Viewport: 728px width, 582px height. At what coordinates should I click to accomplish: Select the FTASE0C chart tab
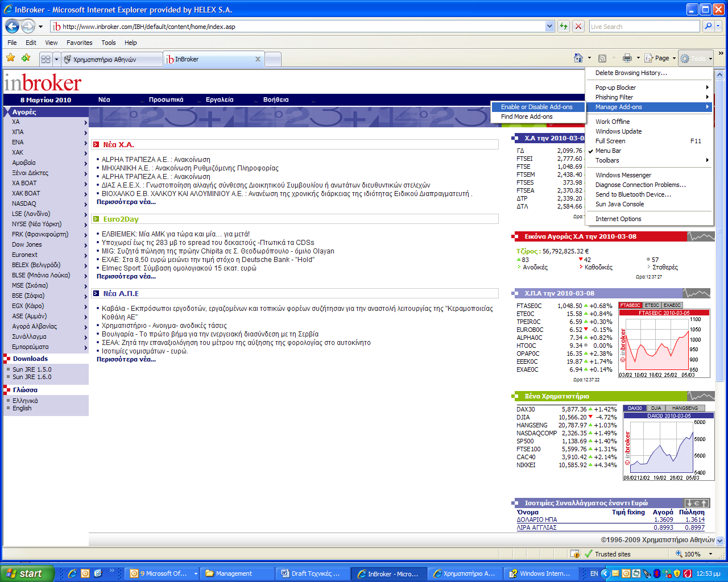[631, 305]
